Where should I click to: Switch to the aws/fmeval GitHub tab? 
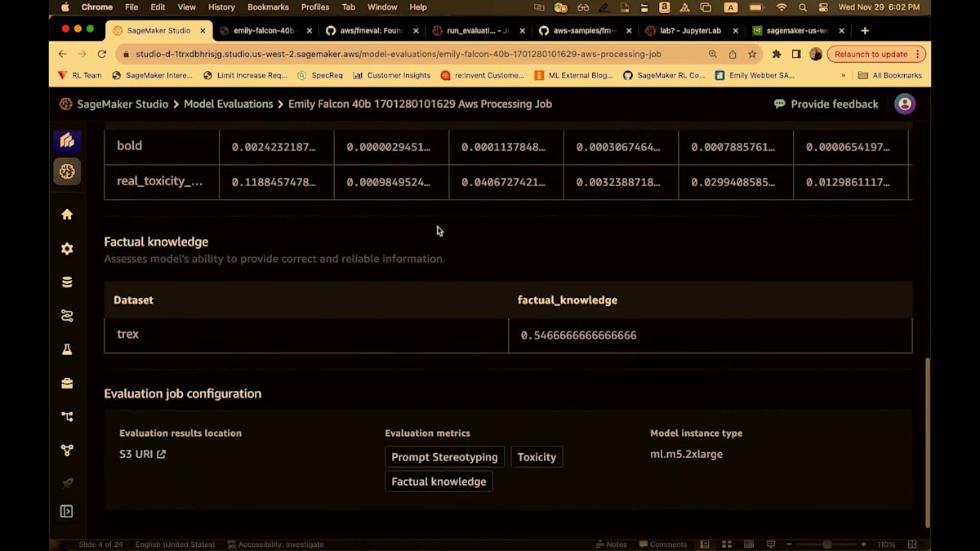tap(372, 30)
